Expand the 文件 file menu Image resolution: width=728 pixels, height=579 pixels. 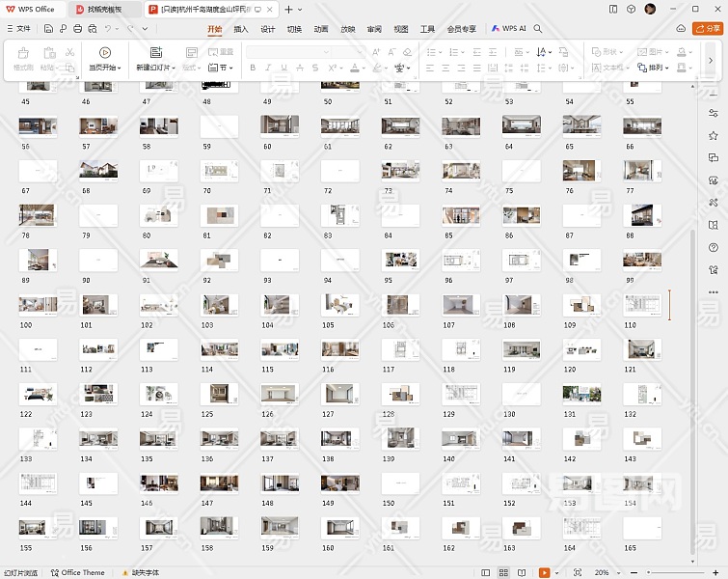pos(17,29)
